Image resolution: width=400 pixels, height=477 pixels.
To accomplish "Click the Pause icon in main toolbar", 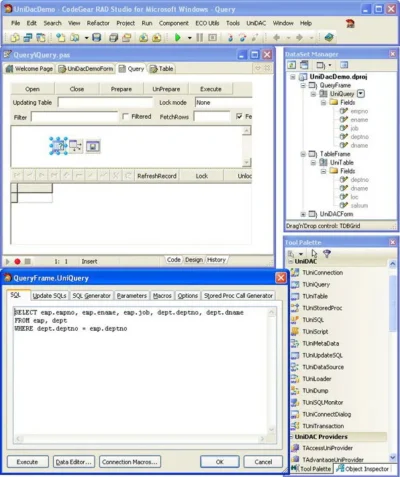I will pyautogui.click(x=199, y=37).
